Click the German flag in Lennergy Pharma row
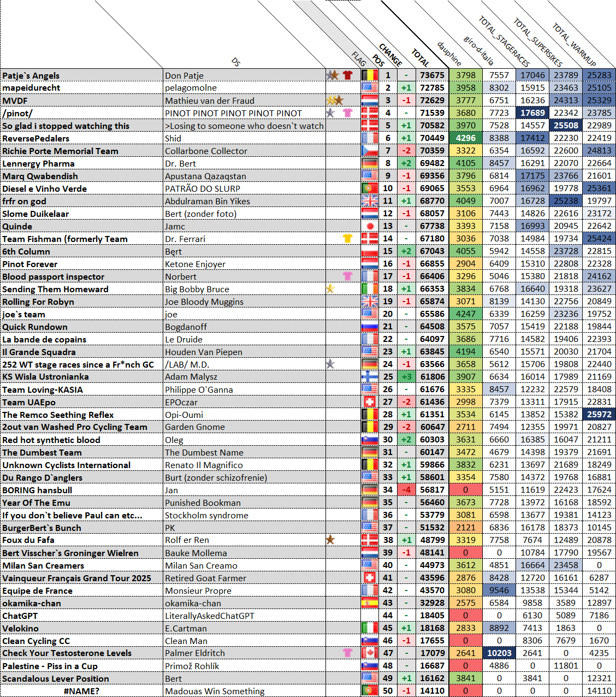This screenshot has width=616, height=697. [x=370, y=163]
